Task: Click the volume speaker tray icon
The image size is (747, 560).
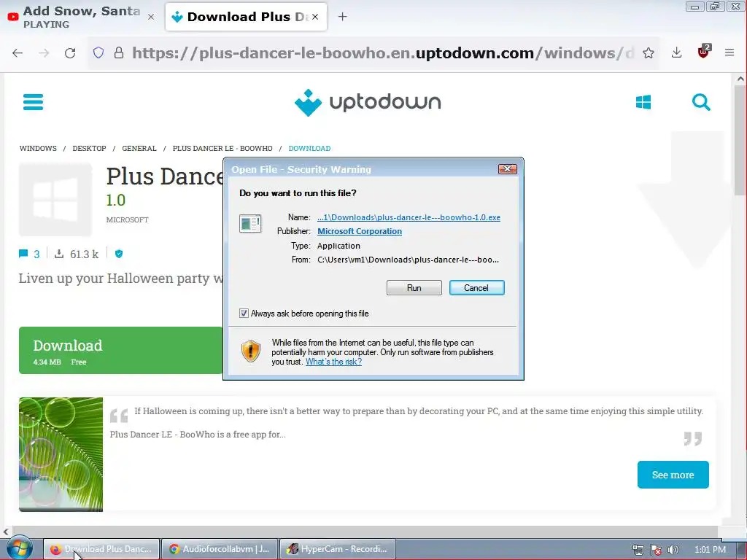Action: coord(673,550)
